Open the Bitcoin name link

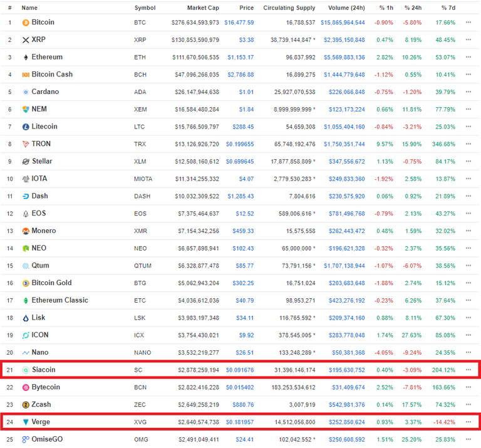43,22
